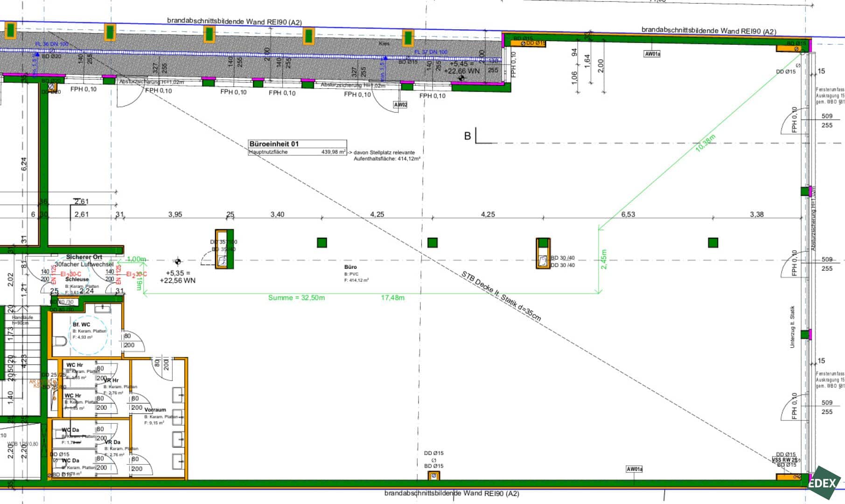The image size is (845, 504).
Task: Select the VSS RW 25 label
Action: 784,460
